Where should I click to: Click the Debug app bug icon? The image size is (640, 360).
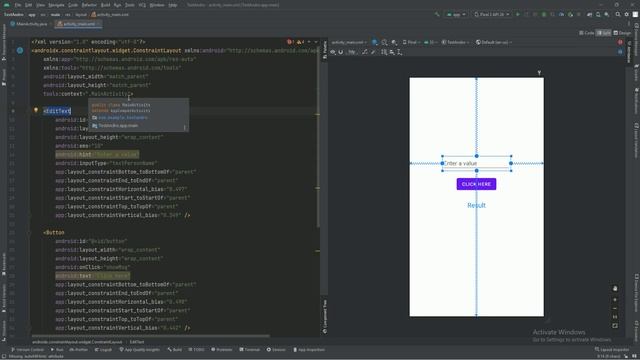click(x=544, y=14)
